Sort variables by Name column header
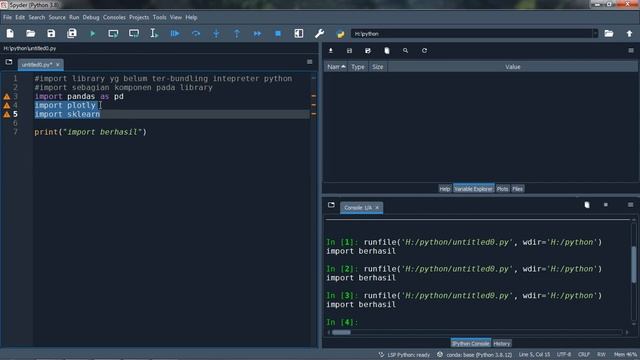 pos(336,67)
